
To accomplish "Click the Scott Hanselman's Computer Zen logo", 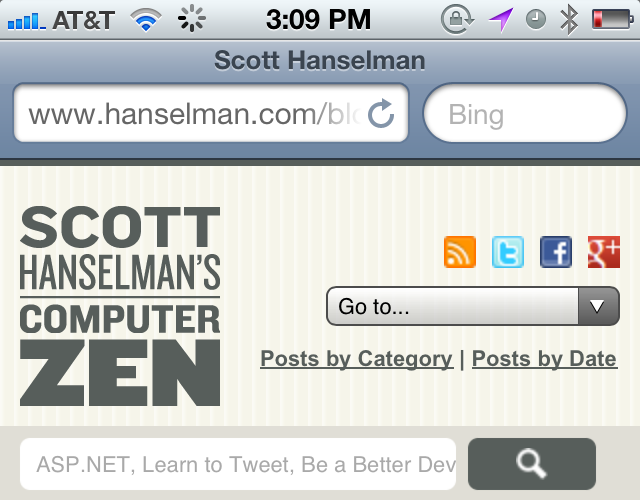I will click(x=120, y=306).
